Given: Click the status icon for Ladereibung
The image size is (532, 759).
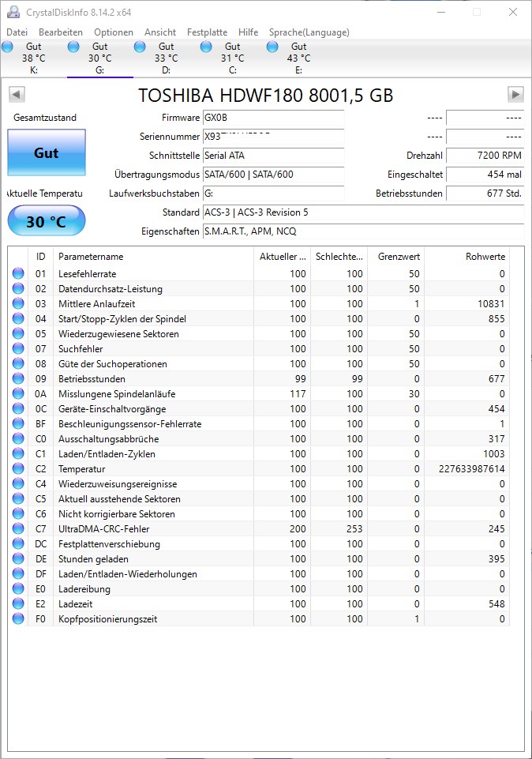Looking at the screenshot, I should (18, 588).
